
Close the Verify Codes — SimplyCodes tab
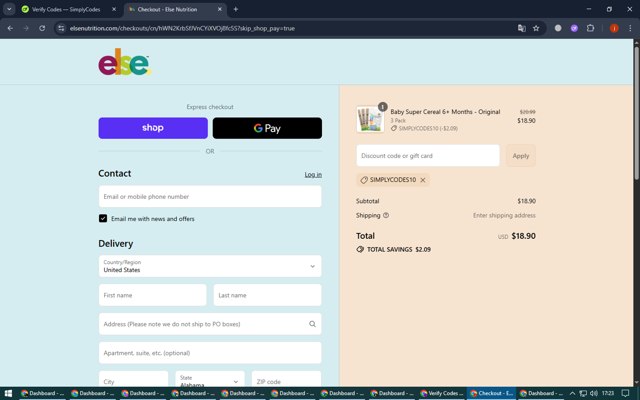click(114, 9)
